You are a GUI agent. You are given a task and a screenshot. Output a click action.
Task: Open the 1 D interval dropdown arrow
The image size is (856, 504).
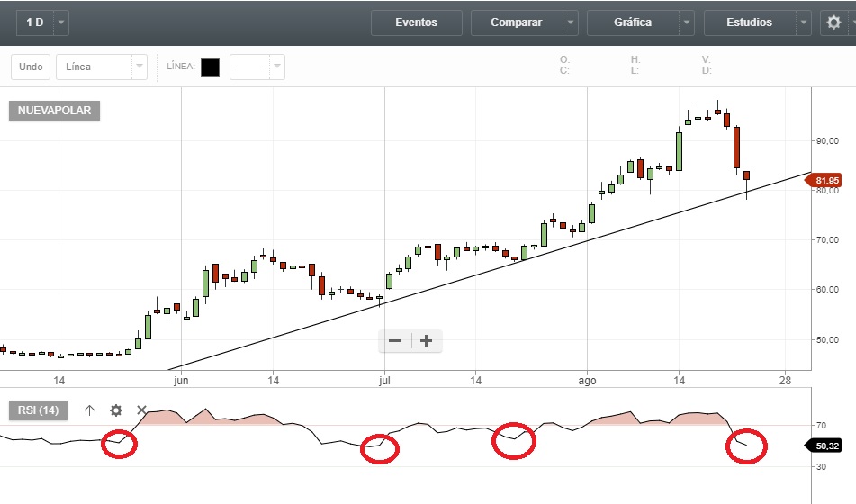(x=61, y=22)
